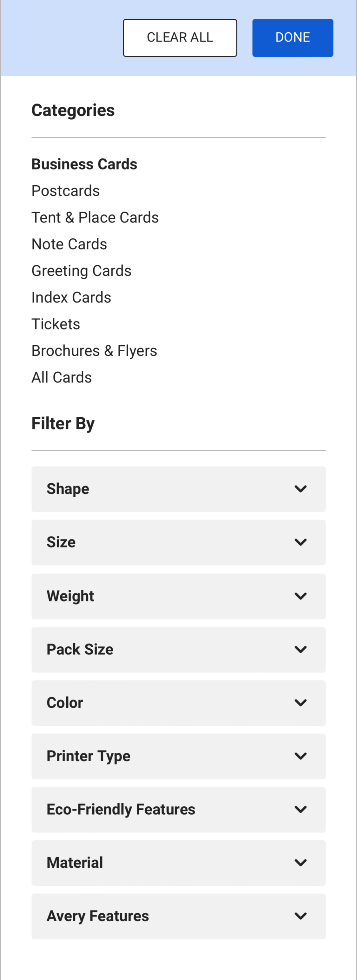This screenshot has height=980, width=357.
Task: Open the Pack Size filter options
Action: coord(178,649)
